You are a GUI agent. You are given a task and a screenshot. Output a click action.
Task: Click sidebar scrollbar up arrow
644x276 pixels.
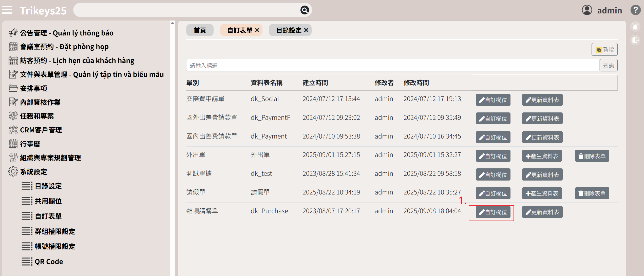pyautogui.click(x=173, y=23)
